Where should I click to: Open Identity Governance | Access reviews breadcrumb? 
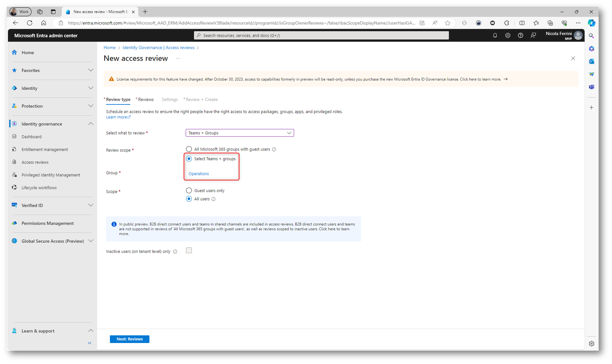(x=158, y=48)
